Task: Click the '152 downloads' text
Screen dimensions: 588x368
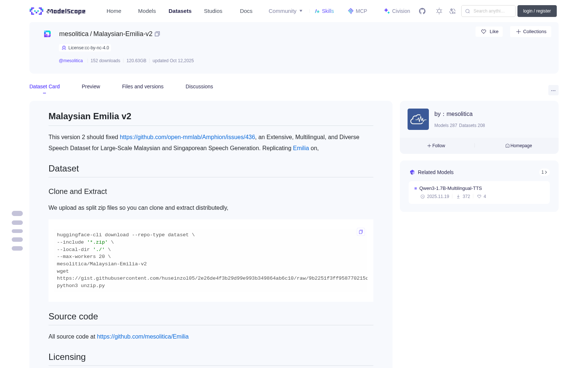Action: pos(105,61)
